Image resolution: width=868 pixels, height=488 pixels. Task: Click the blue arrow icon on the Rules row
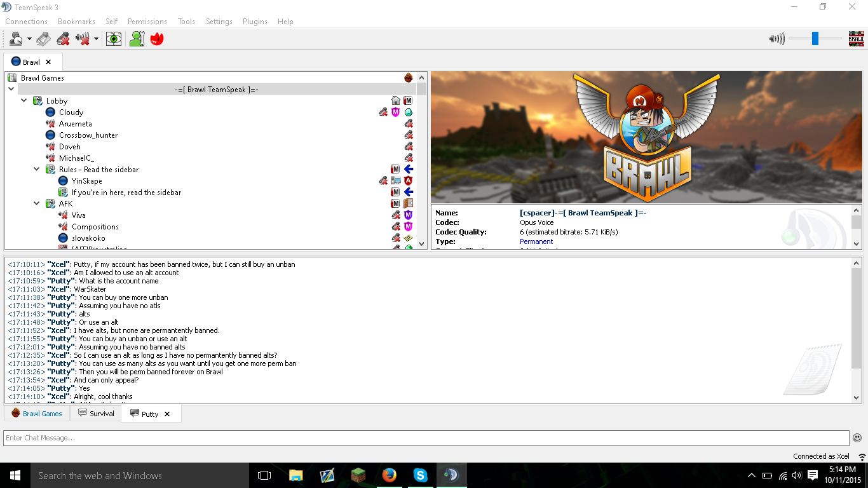click(x=409, y=170)
